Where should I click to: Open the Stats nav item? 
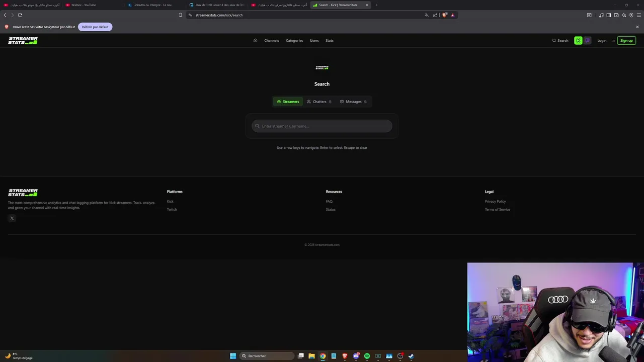pos(330,41)
